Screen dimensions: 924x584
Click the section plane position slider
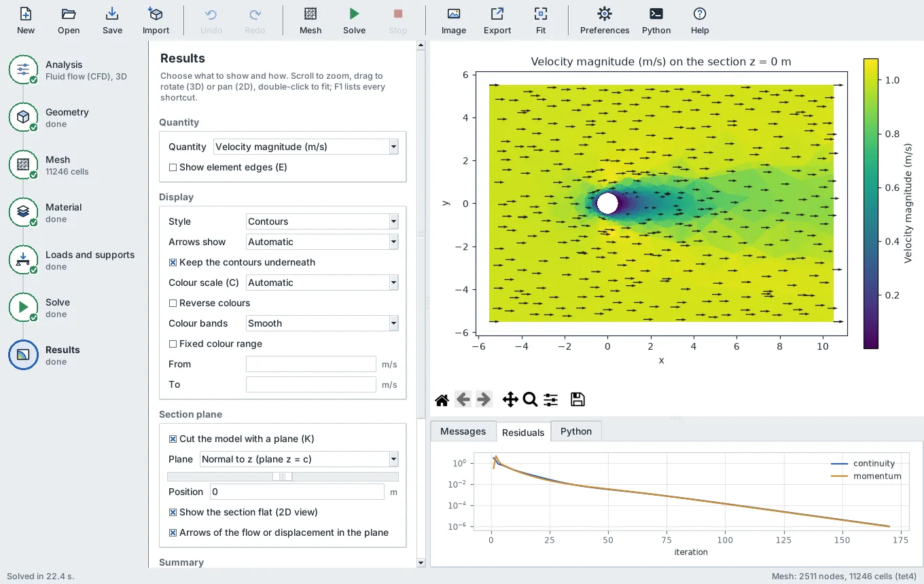click(283, 477)
